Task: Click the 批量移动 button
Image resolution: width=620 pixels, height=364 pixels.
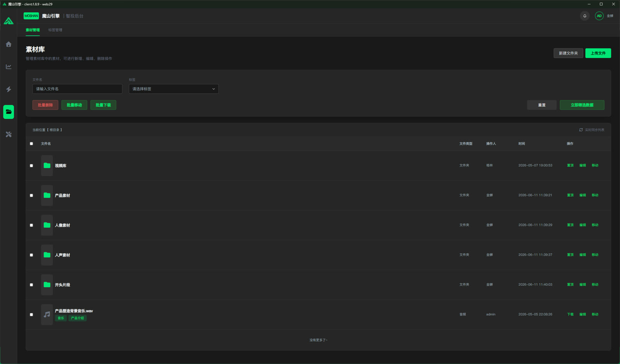Action: point(74,105)
